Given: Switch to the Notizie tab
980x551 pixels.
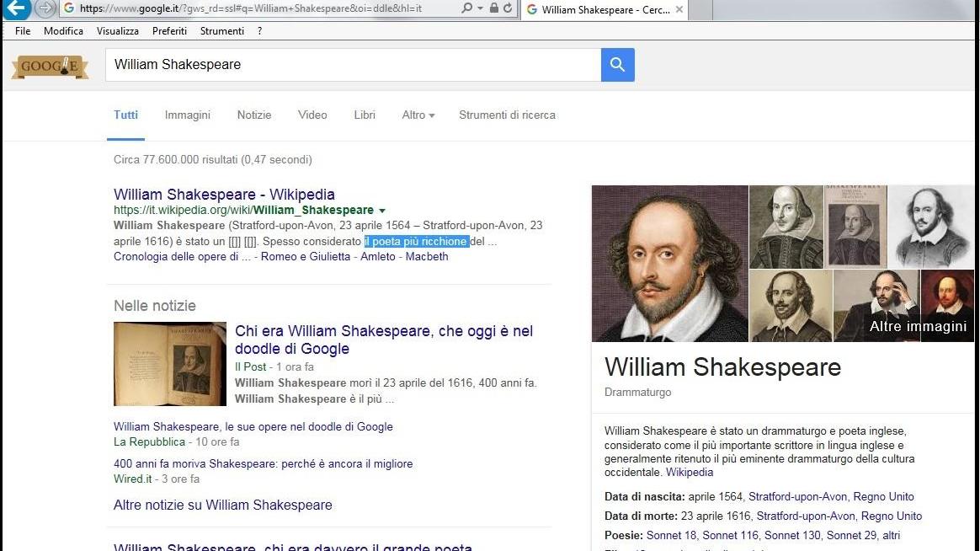Looking at the screenshot, I should [x=253, y=115].
